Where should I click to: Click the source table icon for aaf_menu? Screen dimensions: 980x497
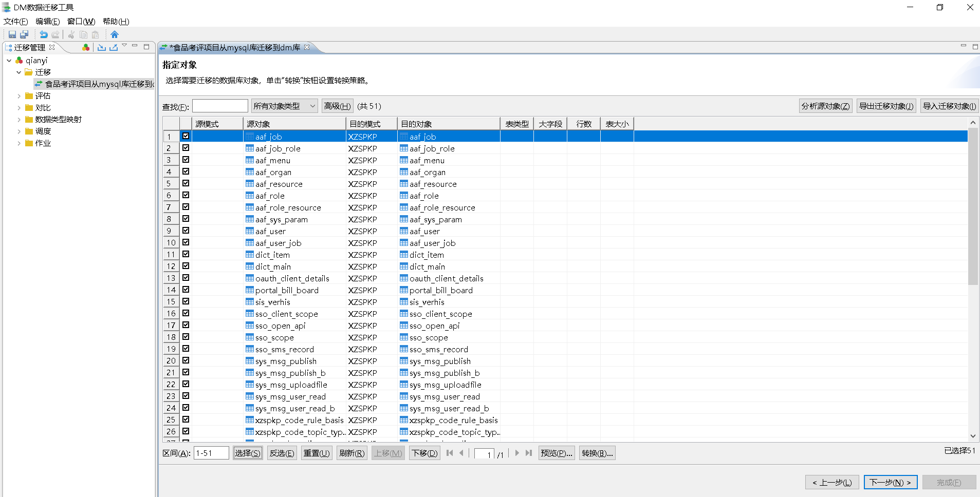pos(250,160)
